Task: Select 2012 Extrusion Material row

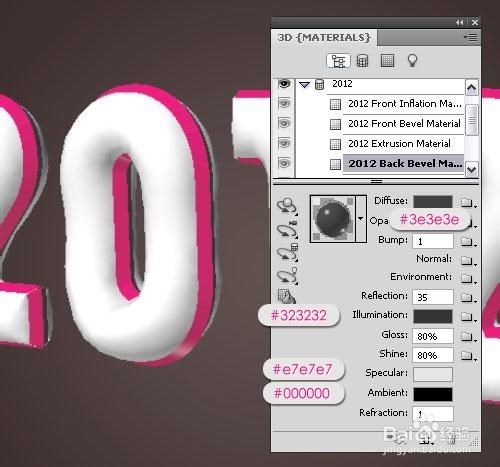Action: (404, 144)
